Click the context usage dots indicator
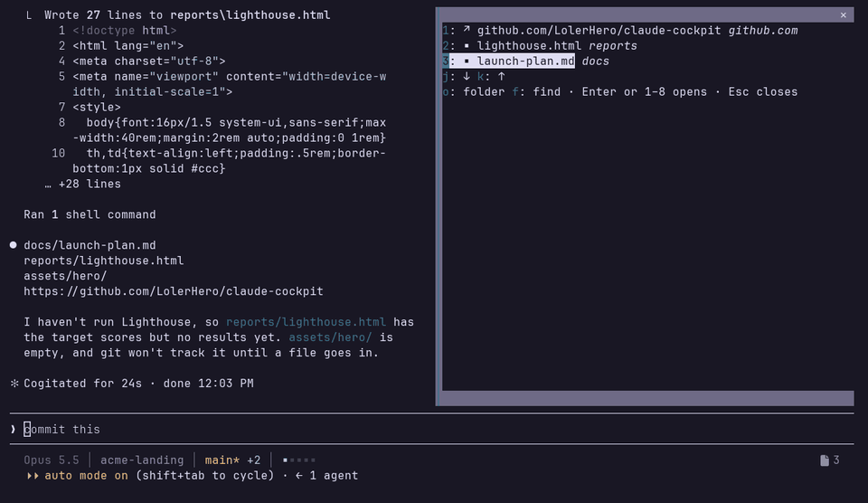Image resolution: width=868 pixels, height=503 pixels. coord(299,460)
